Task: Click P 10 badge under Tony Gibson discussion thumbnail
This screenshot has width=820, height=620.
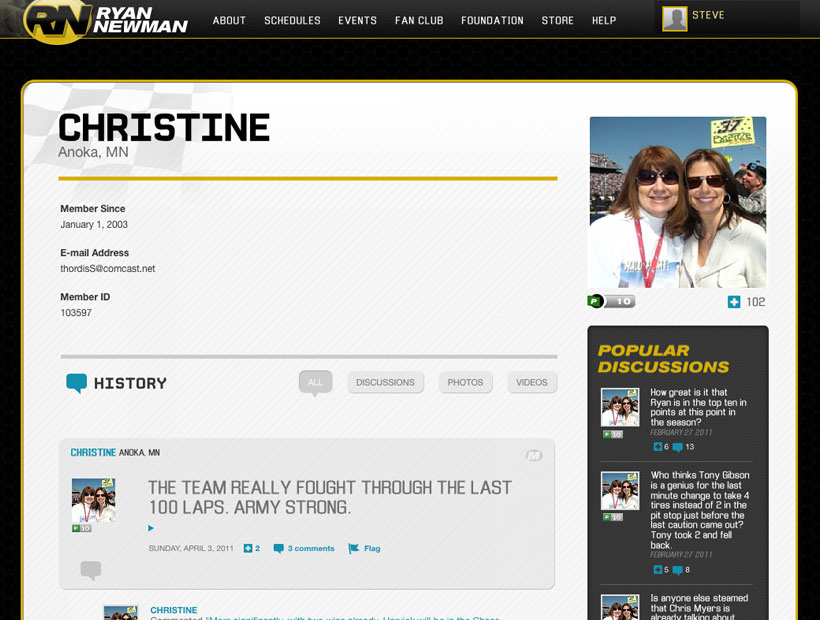Action: 613,517
